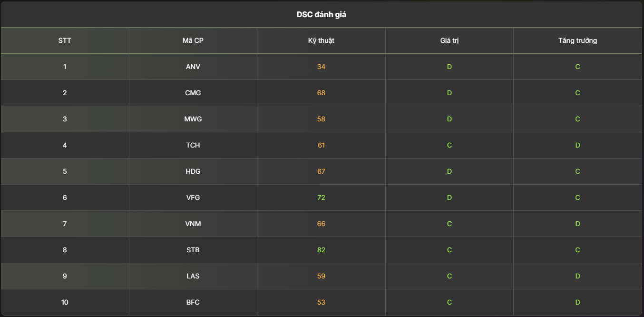The width and height of the screenshot is (644, 317).
Task: Click the TCH stock code
Action: 193,145
